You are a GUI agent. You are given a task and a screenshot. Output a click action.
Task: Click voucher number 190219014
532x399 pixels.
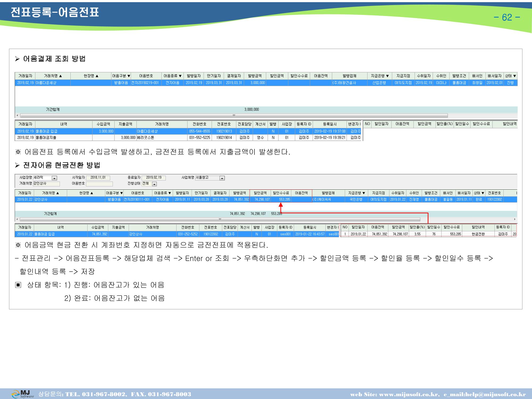[x=224, y=138]
